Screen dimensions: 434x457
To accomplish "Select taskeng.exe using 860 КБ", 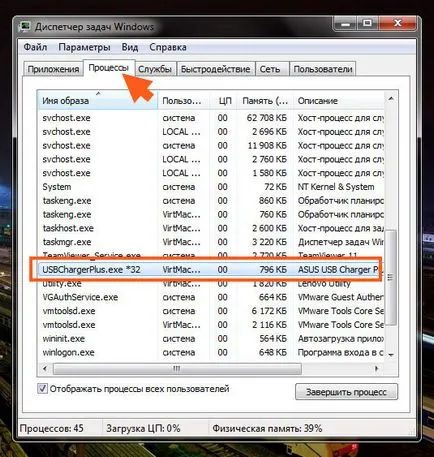I will (x=211, y=201).
